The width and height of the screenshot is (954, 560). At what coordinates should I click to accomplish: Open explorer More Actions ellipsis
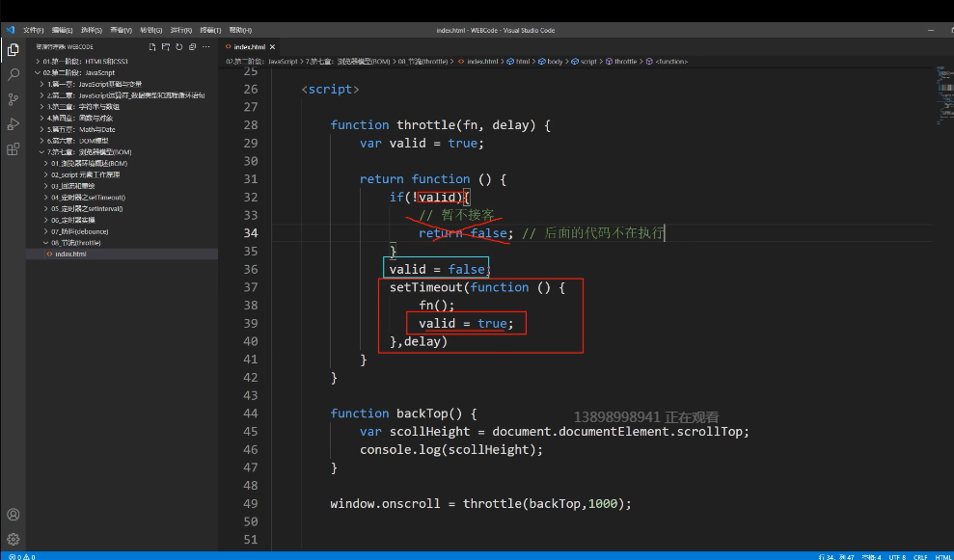[x=205, y=47]
